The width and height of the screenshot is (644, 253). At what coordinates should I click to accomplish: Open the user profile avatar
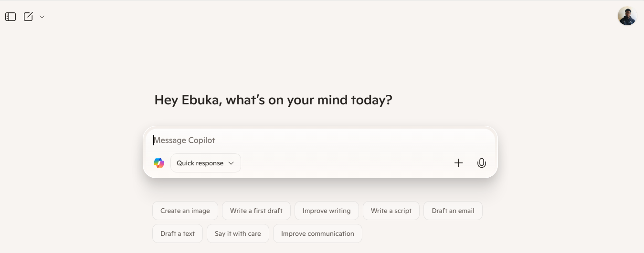coord(627,16)
